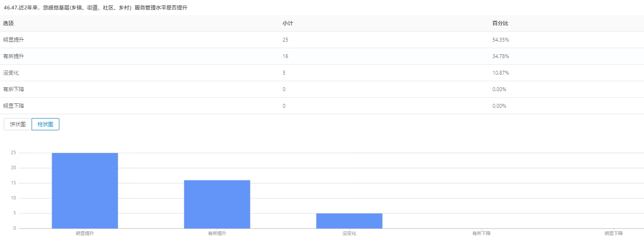This screenshot has width=644, height=246.
Task: Select the 有所提升 row label in the table
Action: (13, 56)
